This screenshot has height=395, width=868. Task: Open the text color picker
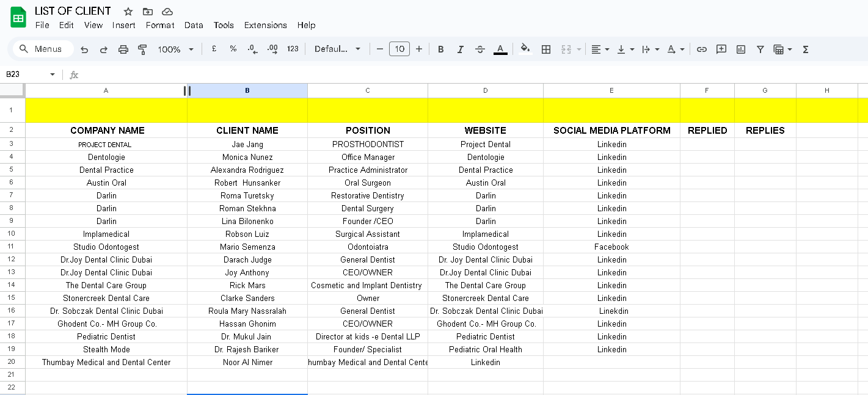(500, 49)
